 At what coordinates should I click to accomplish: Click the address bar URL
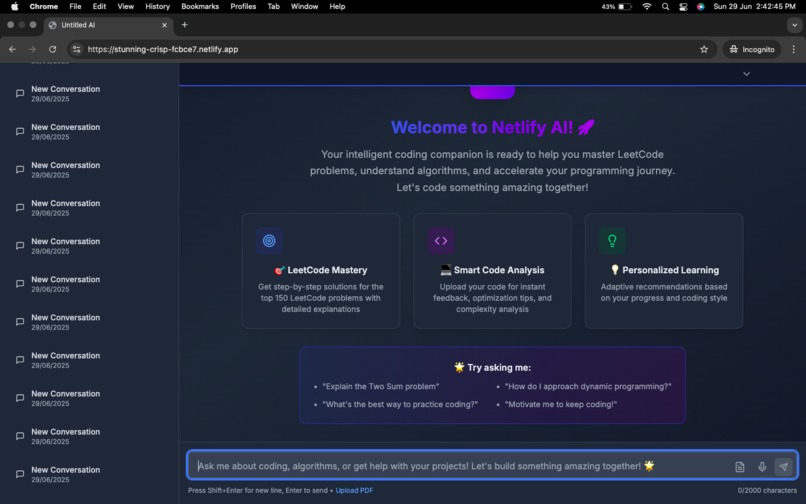tap(162, 49)
